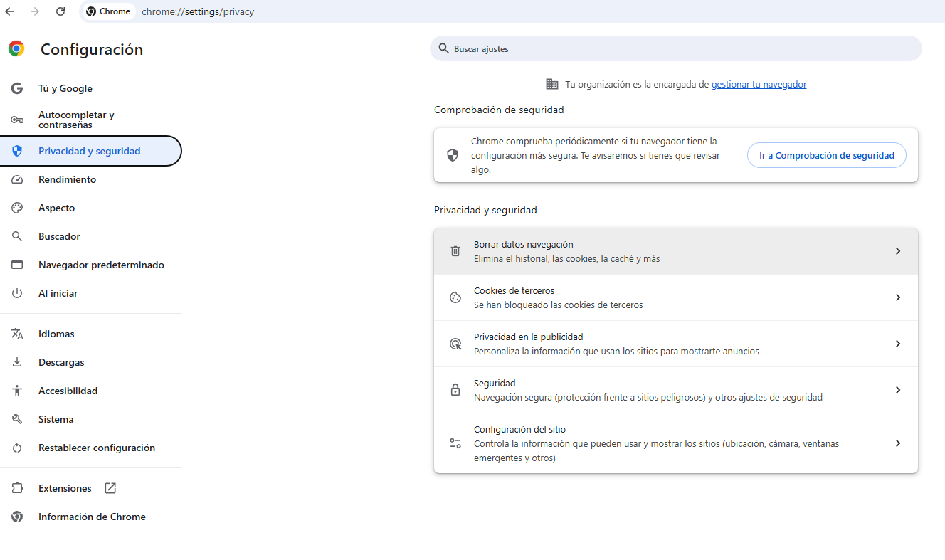This screenshot has height=560, width=945.
Task: Click the external link icon next to Extensiones
Action: pos(110,488)
